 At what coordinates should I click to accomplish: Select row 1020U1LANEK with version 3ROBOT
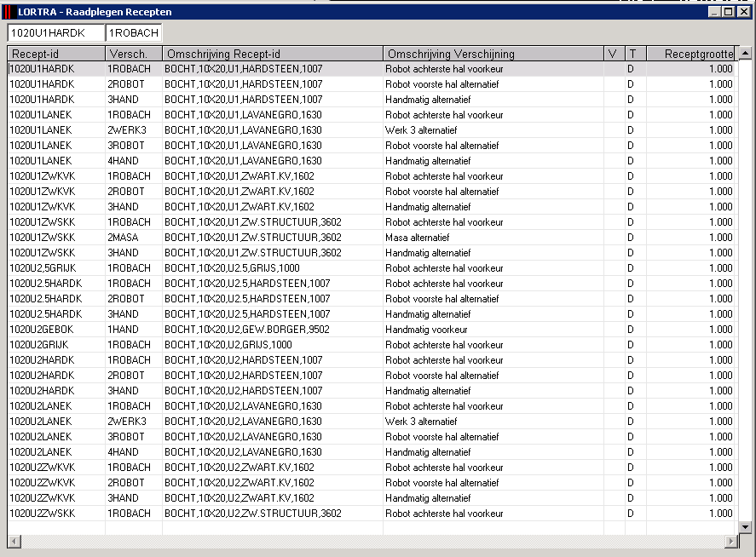click(x=373, y=146)
